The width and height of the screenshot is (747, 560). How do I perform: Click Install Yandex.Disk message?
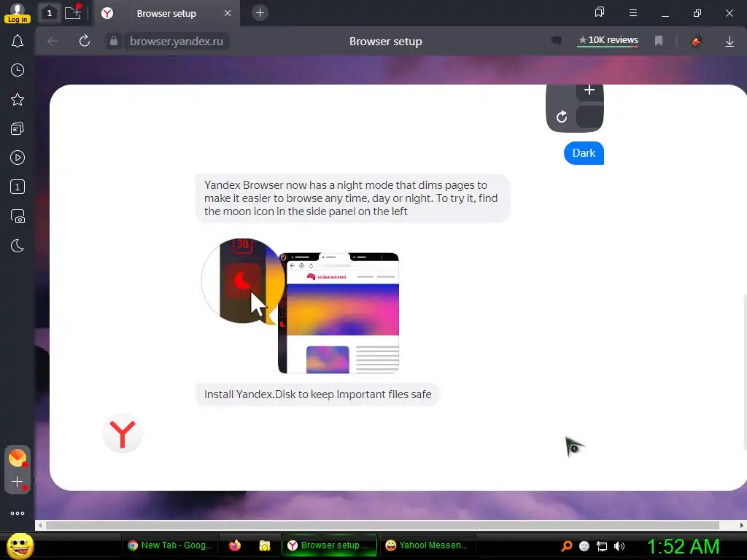pyautogui.click(x=318, y=394)
